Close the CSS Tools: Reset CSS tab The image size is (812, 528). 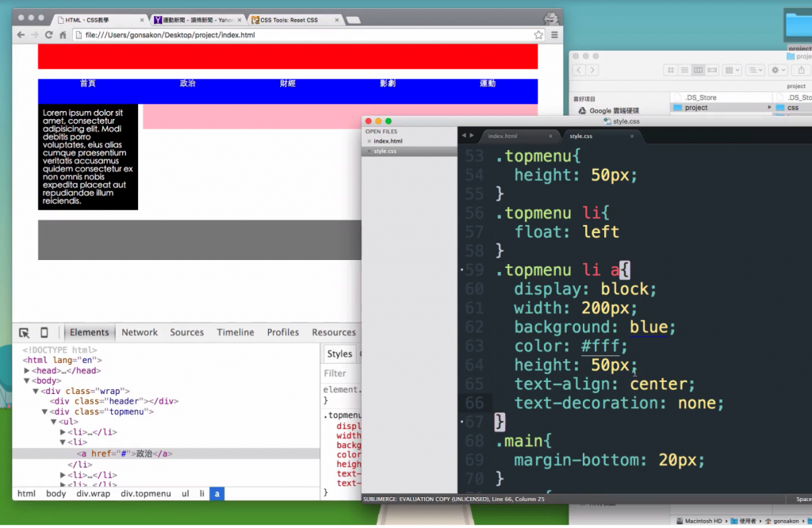click(x=336, y=20)
